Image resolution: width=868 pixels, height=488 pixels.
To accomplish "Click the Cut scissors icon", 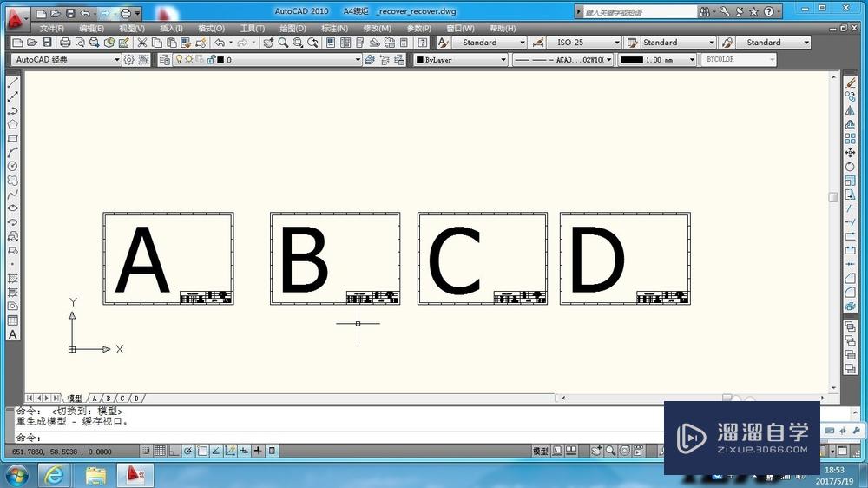I will (142, 43).
